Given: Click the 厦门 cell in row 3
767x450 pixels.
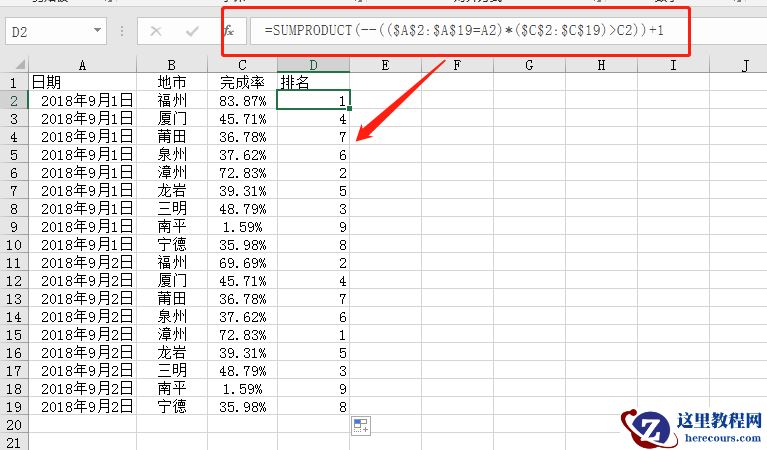Looking at the screenshot, I should [172, 118].
